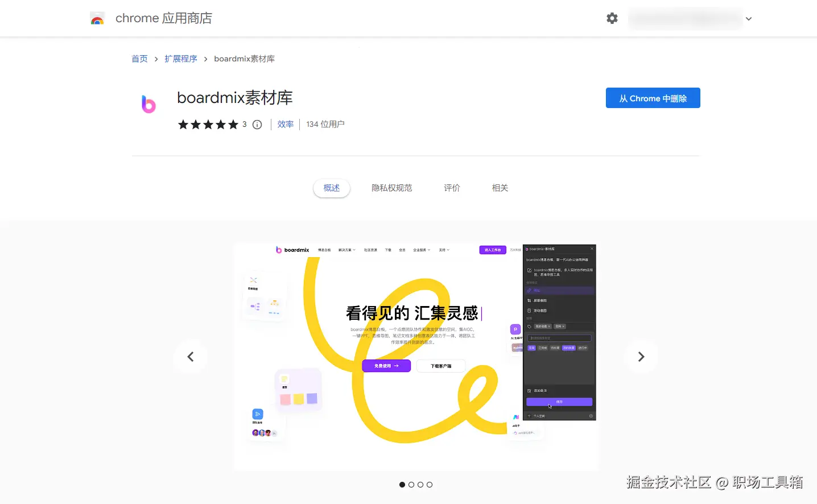
Task: Select the 概述 tab
Action: [x=332, y=188]
